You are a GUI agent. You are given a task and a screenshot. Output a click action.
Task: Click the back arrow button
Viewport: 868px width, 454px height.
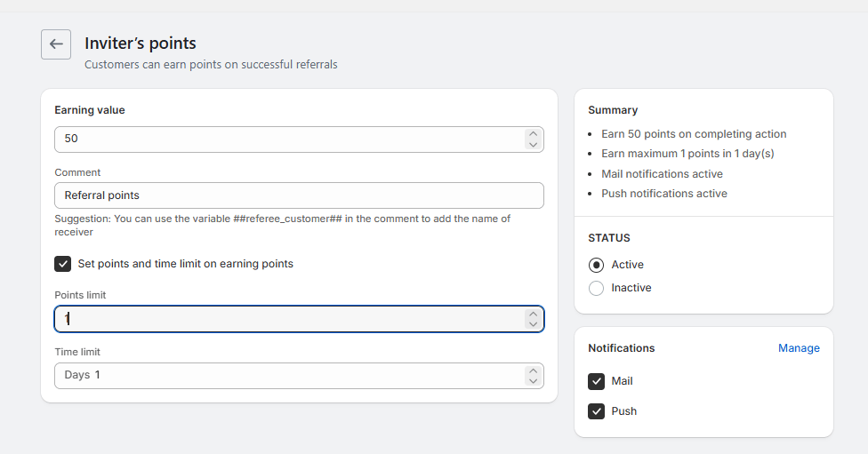(56, 44)
